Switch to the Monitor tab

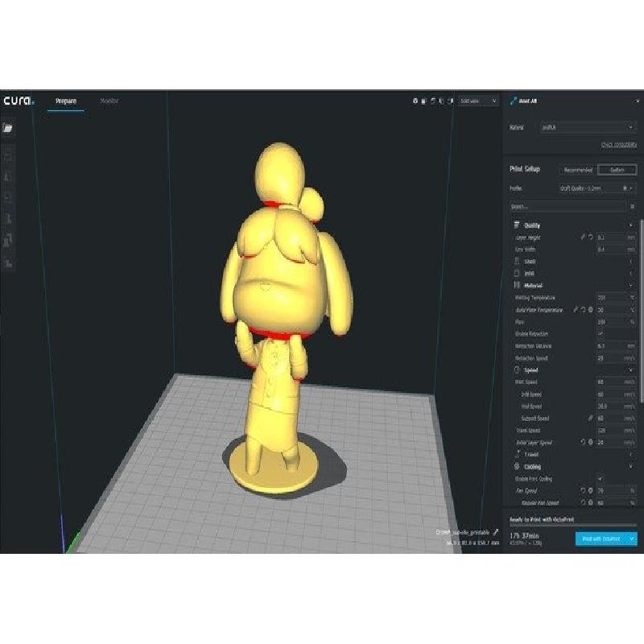109,101
